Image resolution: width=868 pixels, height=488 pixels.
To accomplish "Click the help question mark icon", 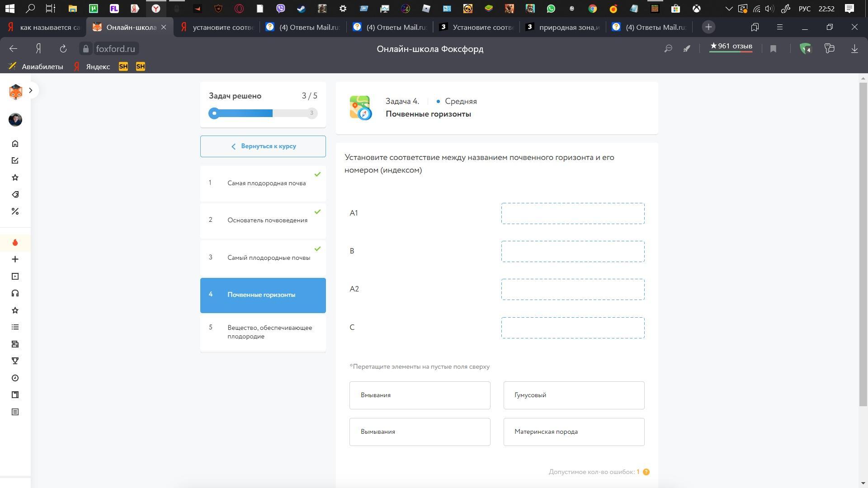I will [646, 472].
